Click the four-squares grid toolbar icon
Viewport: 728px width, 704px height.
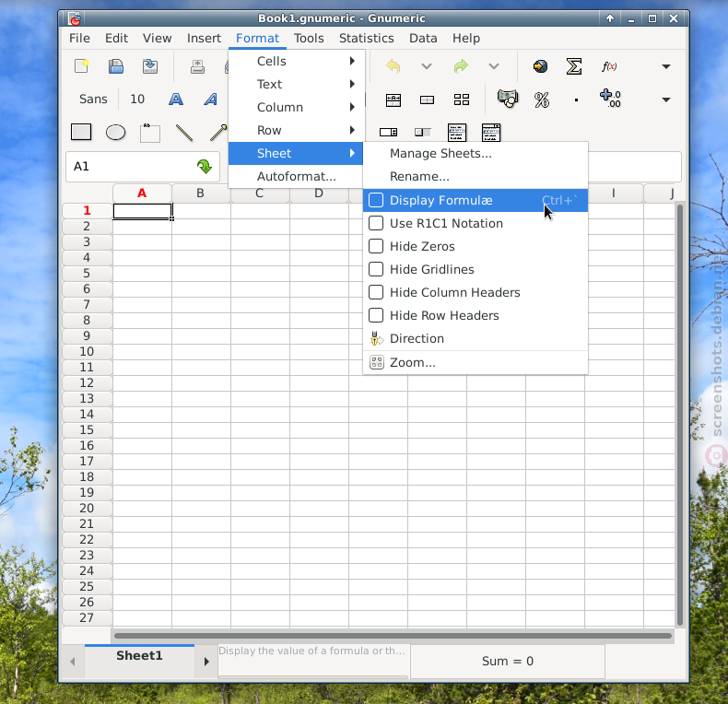(462, 100)
